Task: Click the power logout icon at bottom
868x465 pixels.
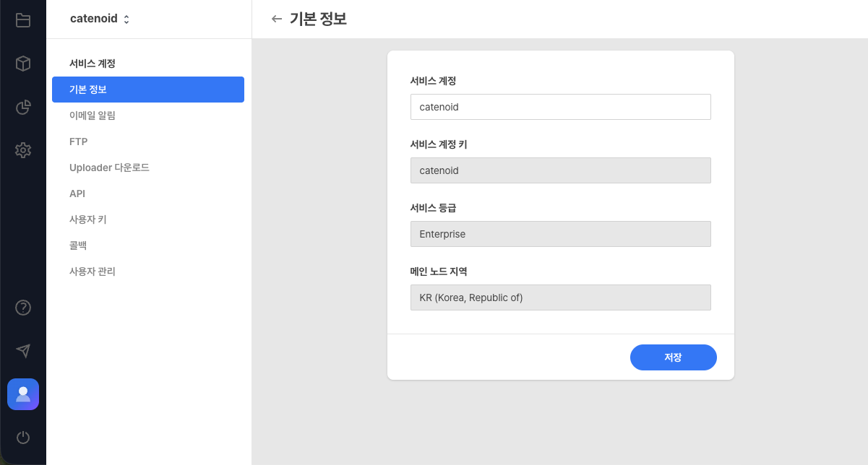Action: click(22, 438)
